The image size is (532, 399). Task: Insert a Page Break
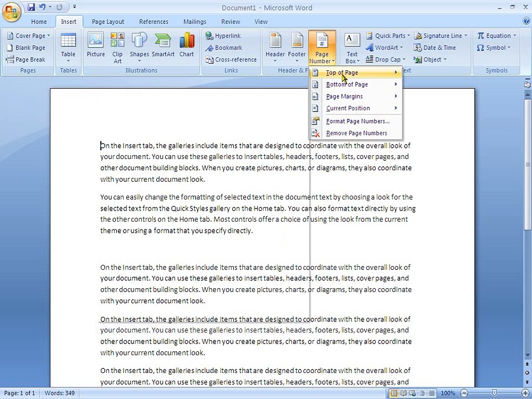(26, 59)
